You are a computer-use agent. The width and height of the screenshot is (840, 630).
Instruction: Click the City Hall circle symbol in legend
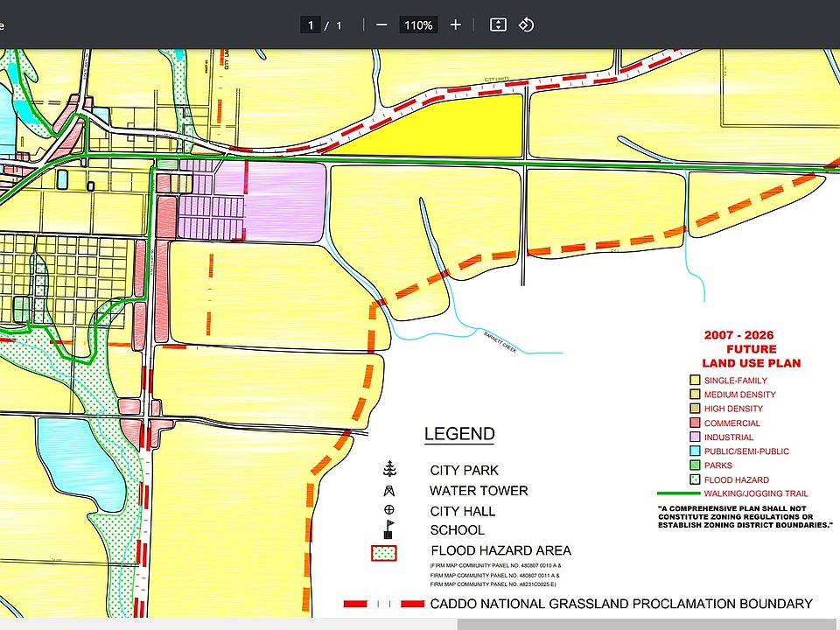pos(388,510)
